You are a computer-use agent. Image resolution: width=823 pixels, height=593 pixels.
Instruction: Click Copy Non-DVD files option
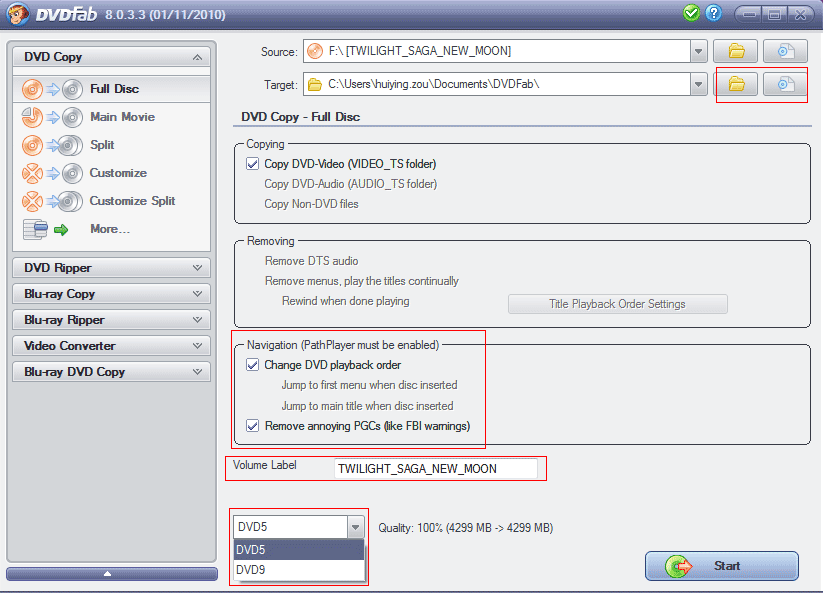pos(311,204)
